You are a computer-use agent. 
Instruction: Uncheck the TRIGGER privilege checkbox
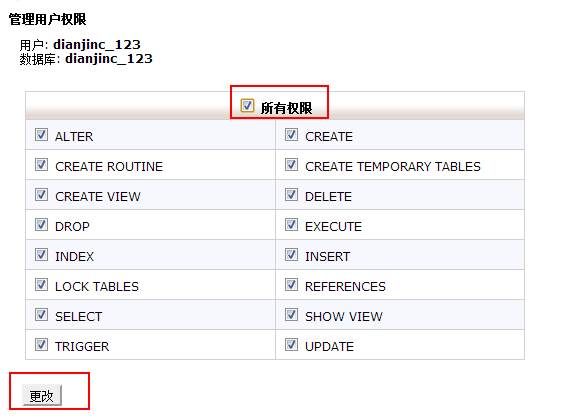point(41,345)
